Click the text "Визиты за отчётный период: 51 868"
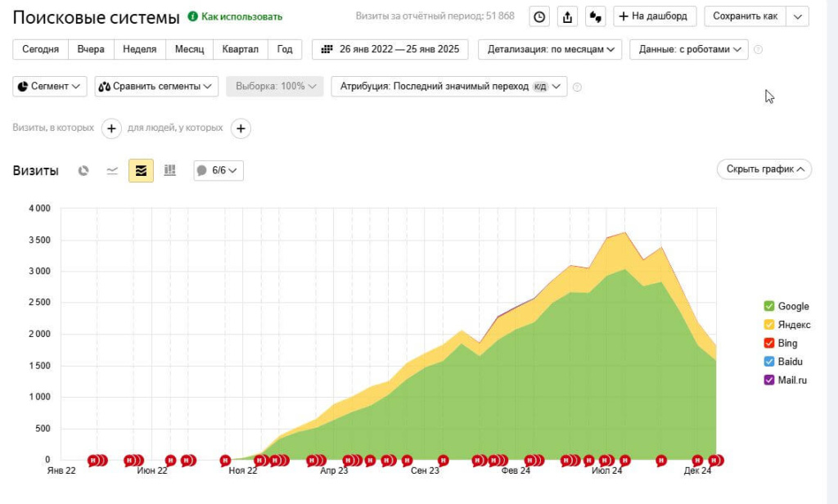Viewport: 838px width, 504px height. point(435,16)
